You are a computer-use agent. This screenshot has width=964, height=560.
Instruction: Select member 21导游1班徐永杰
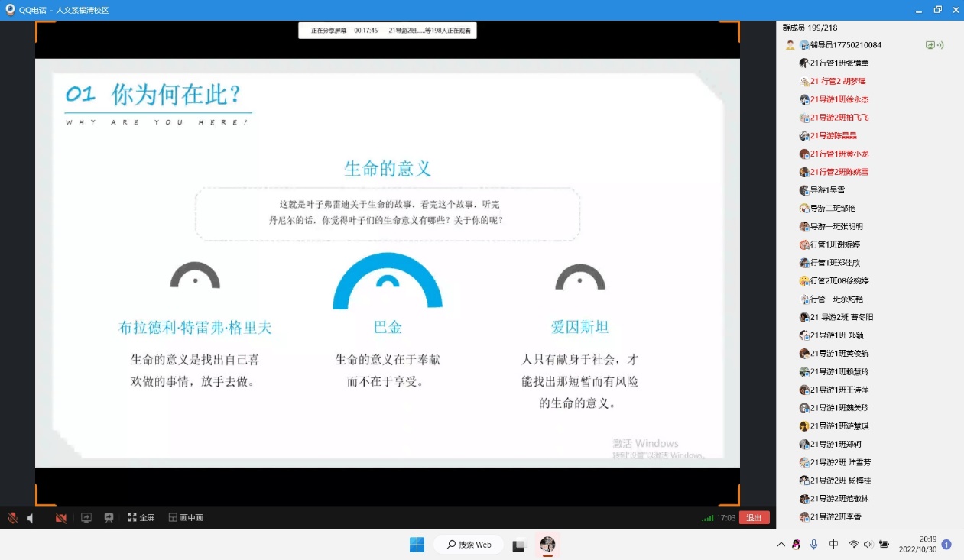tap(839, 99)
